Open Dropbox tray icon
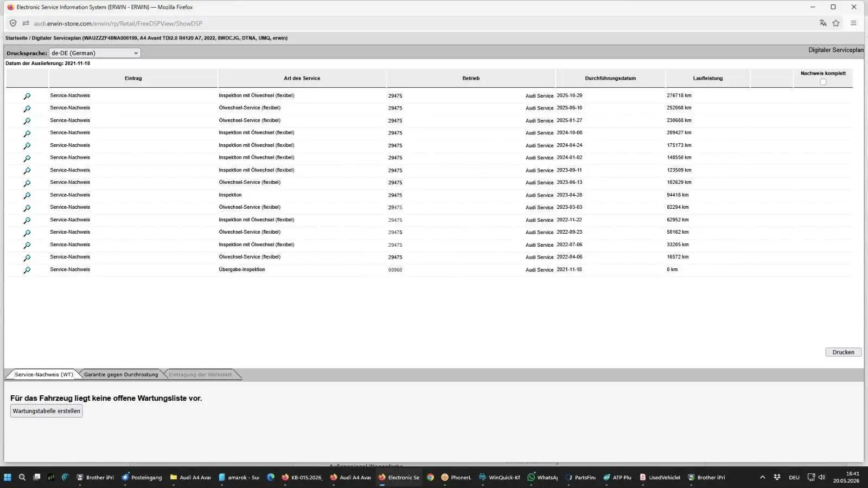Screen dimensions: 868x488 pyautogui.click(x=777, y=477)
